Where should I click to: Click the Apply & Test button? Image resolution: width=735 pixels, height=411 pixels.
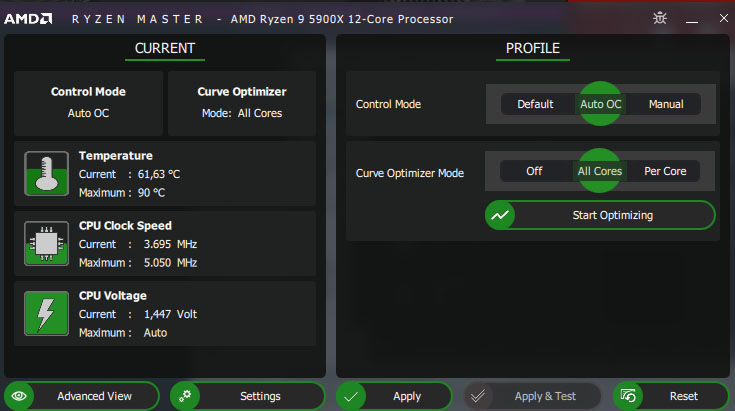pyautogui.click(x=532, y=396)
